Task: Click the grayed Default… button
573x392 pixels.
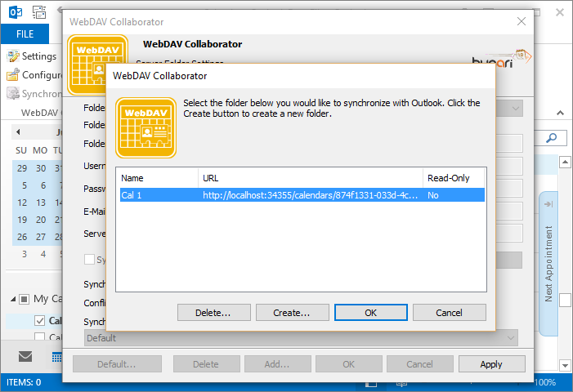Action: pyautogui.click(x=117, y=364)
